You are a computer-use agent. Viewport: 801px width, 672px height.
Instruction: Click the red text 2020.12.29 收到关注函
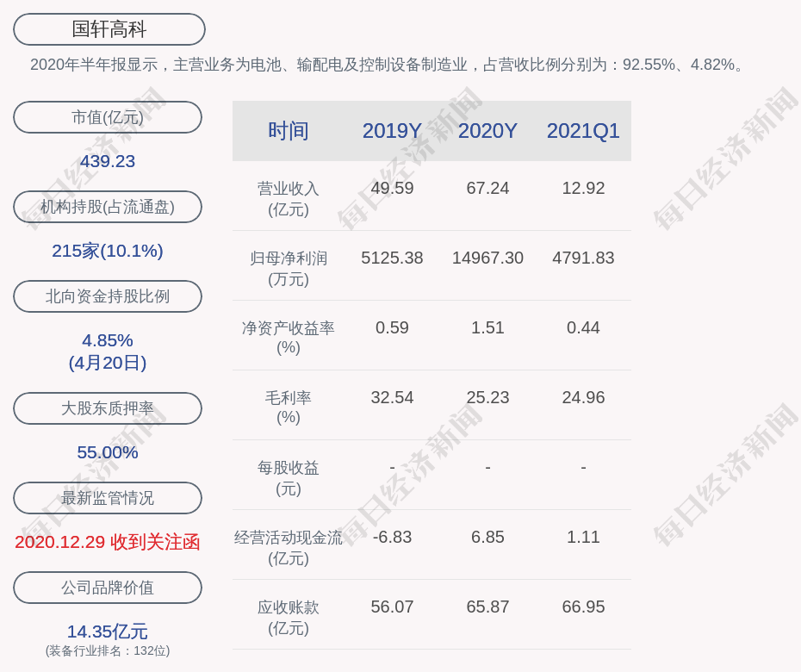[x=108, y=542]
